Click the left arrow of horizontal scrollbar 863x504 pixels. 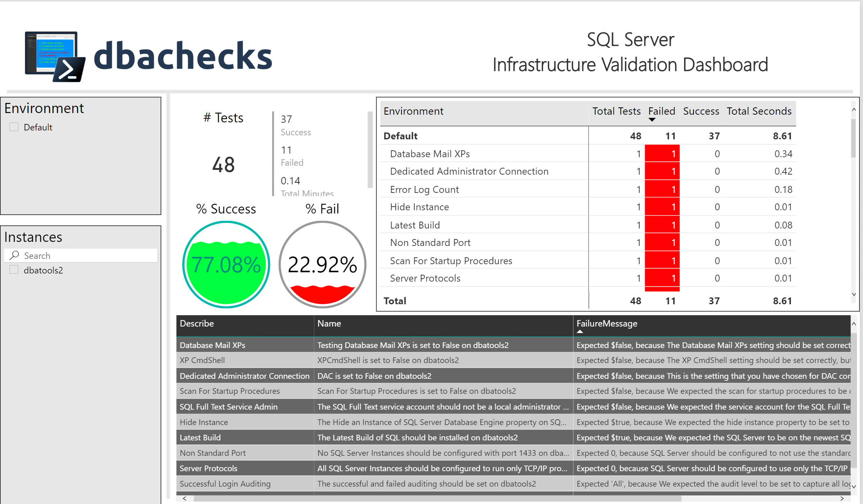coord(185,498)
